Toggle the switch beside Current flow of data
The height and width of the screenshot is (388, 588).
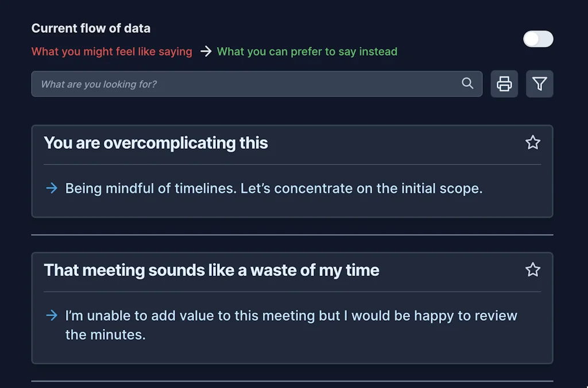(x=538, y=39)
